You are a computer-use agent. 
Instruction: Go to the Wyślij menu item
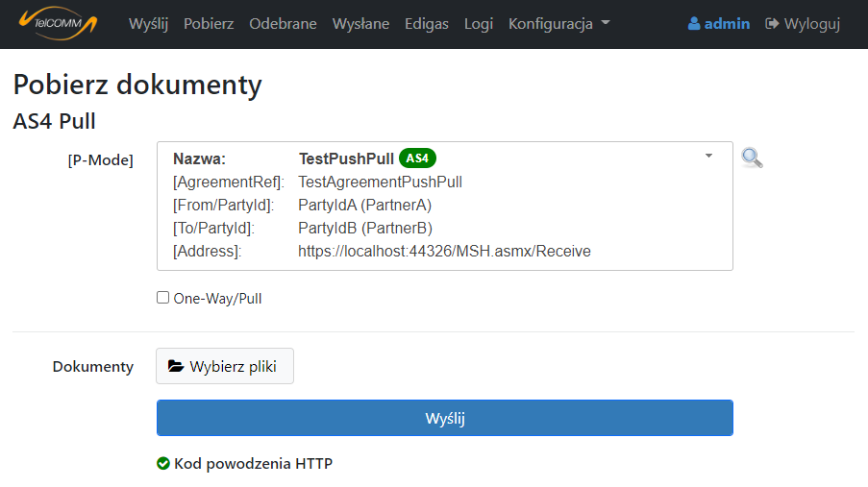coord(148,24)
